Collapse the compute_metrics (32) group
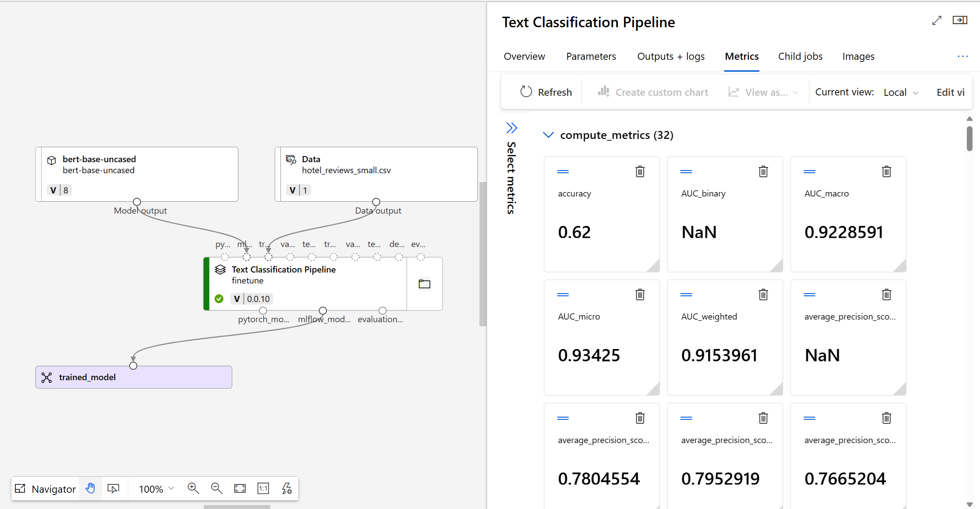The image size is (980, 509). click(x=548, y=135)
